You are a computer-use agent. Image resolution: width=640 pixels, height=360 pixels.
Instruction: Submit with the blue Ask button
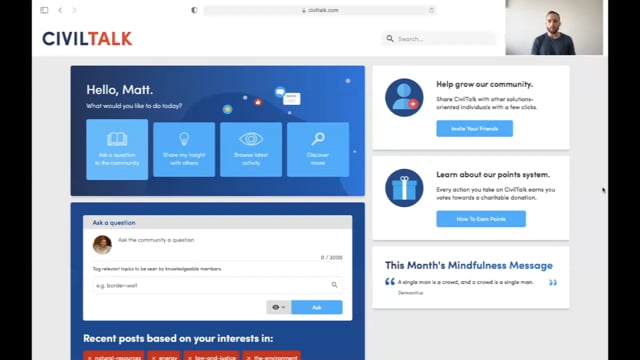[317, 307]
